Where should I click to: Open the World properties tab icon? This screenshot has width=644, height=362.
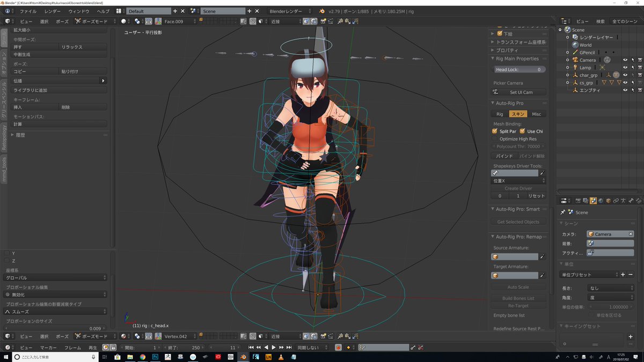[601, 201]
